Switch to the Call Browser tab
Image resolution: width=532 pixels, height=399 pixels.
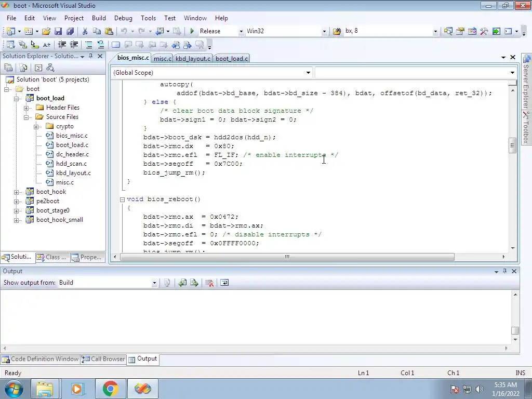point(103,359)
